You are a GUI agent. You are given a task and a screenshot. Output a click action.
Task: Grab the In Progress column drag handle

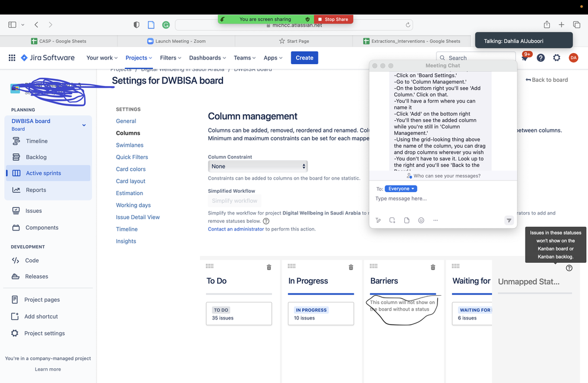(291, 266)
